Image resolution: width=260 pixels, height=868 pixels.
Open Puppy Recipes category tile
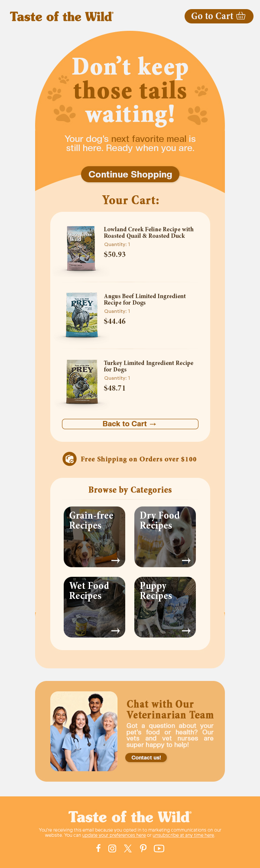click(165, 607)
